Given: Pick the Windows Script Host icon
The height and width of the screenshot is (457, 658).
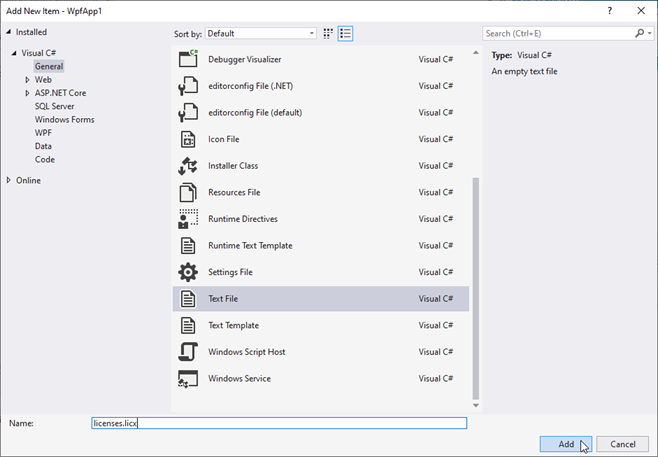Looking at the screenshot, I should (x=188, y=352).
